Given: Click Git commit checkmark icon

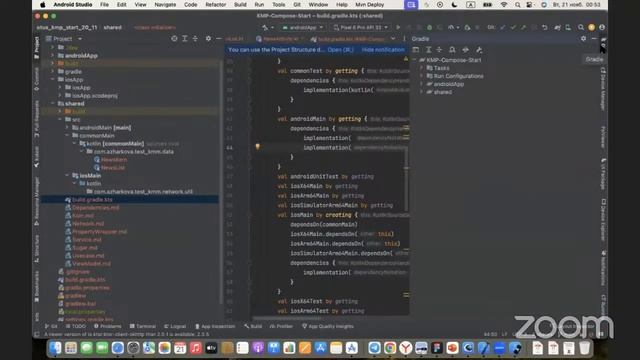Looking at the screenshot, I should point(513,27).
